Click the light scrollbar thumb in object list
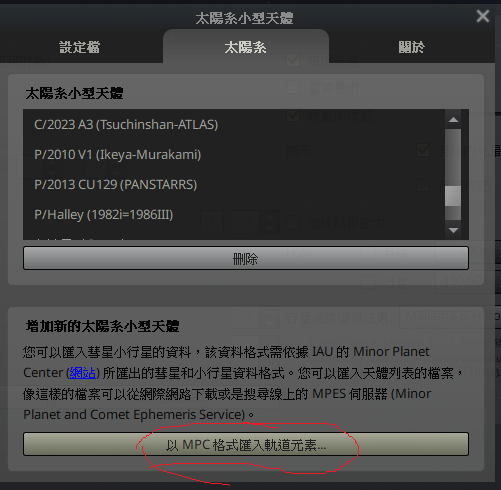The width and height of the screenshot is (501, 490). (453, 196)
